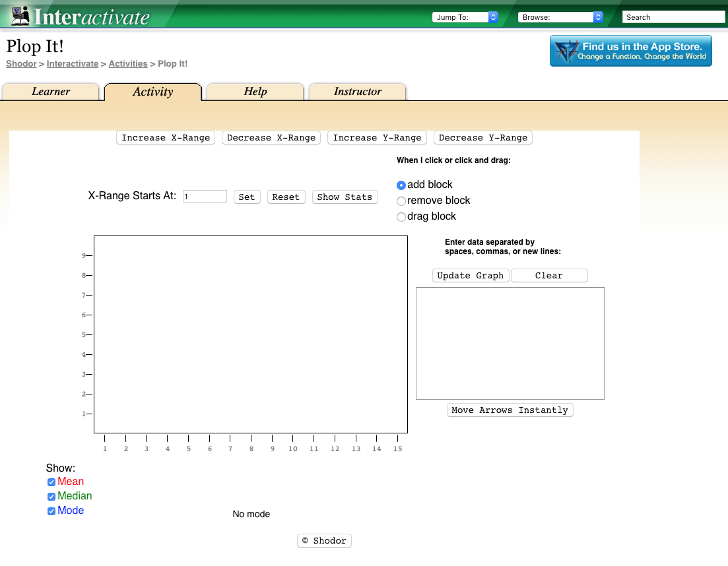Focus the Search box in the header
Screen dimensions: 728x566
673,17
